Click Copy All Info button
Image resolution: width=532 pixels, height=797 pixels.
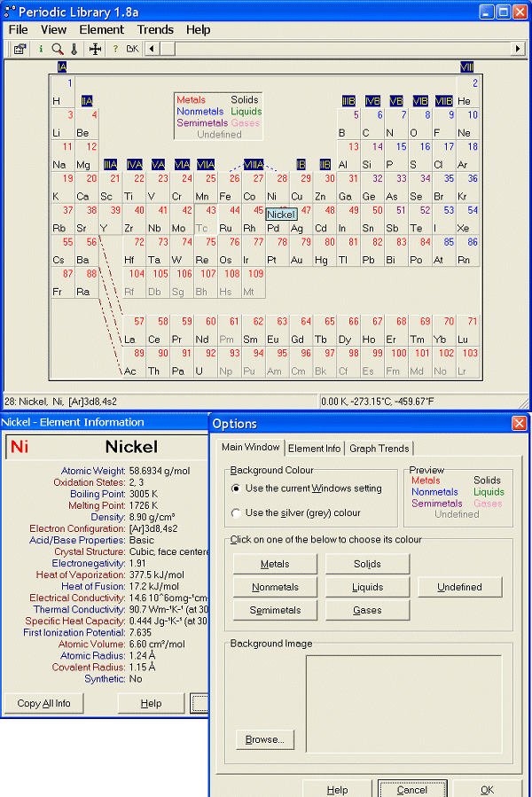43,703
